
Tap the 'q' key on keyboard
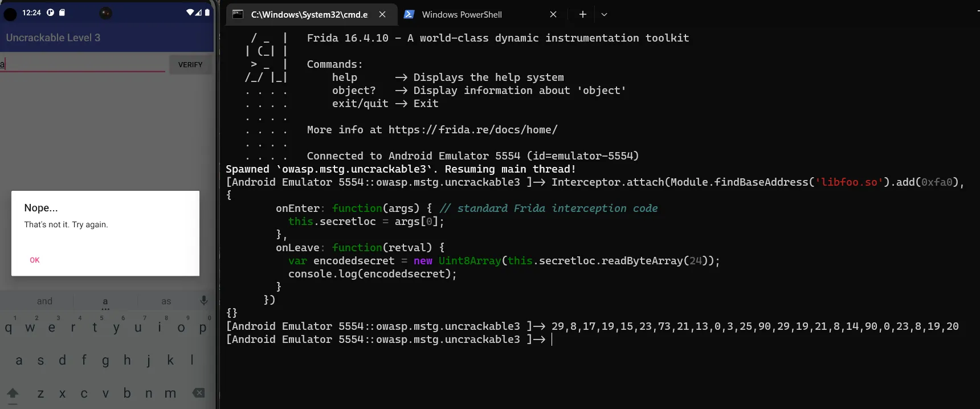9,328
